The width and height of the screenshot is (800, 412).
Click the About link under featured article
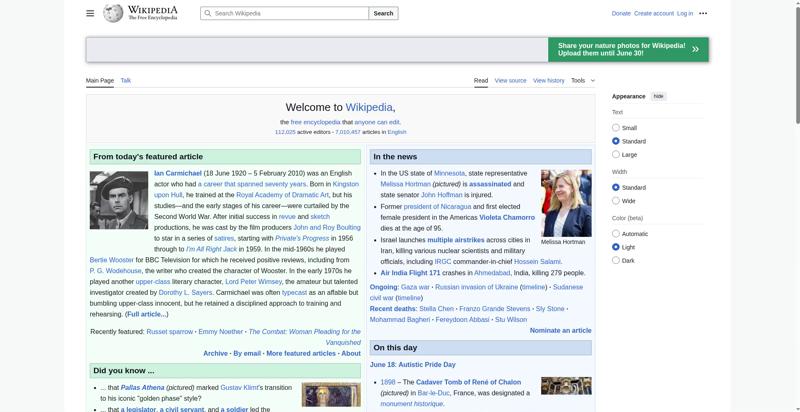[x=351, y=353]
